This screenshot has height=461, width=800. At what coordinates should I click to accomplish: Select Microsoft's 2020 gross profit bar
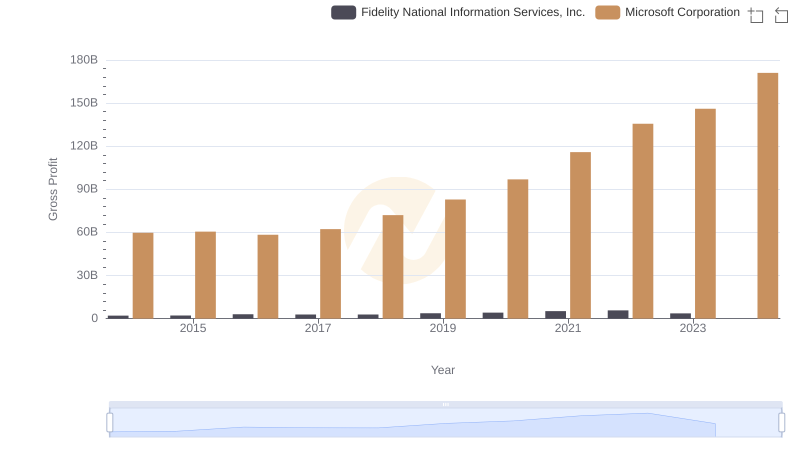pyautogui.click(x=518, y=249)
